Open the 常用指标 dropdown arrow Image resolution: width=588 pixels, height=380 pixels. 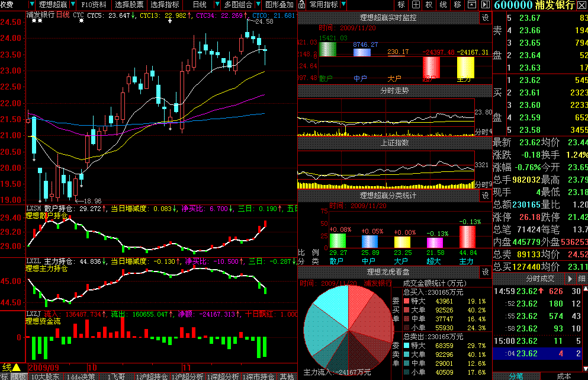[343, 5]
